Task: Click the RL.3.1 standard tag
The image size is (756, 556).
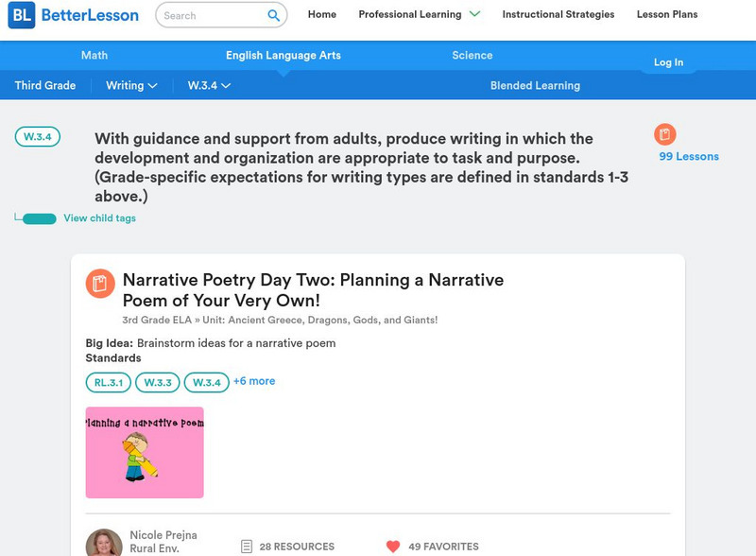Action: pyautogui.click(x=109, y=382)
